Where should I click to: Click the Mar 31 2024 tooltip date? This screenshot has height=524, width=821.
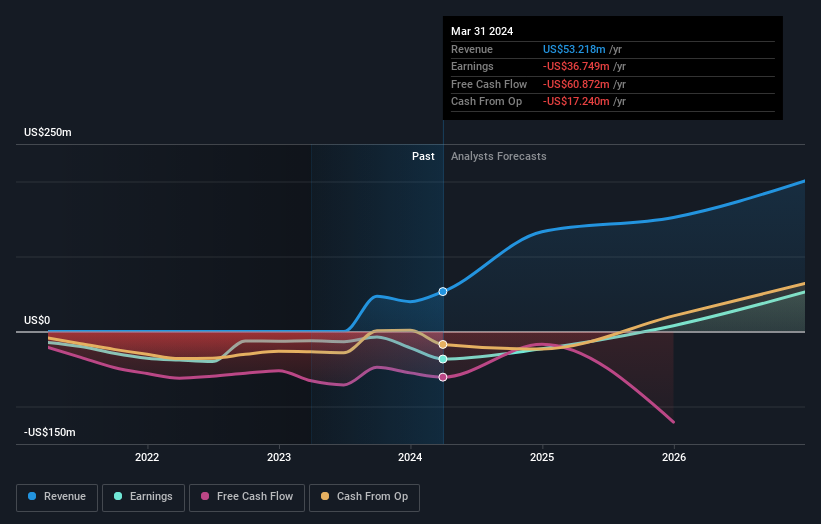(482, 31)
